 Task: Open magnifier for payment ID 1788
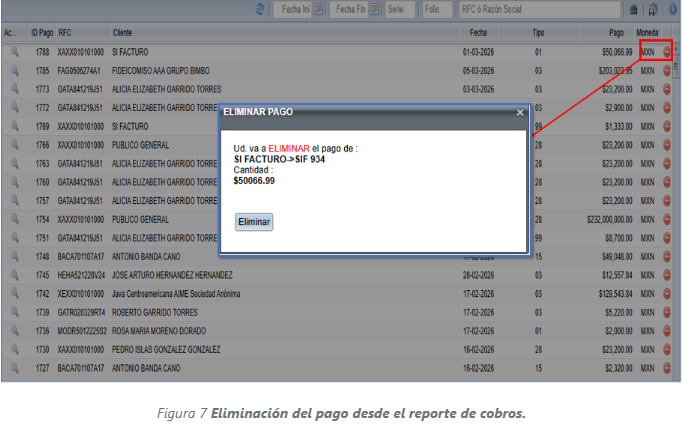pos(14,50)
